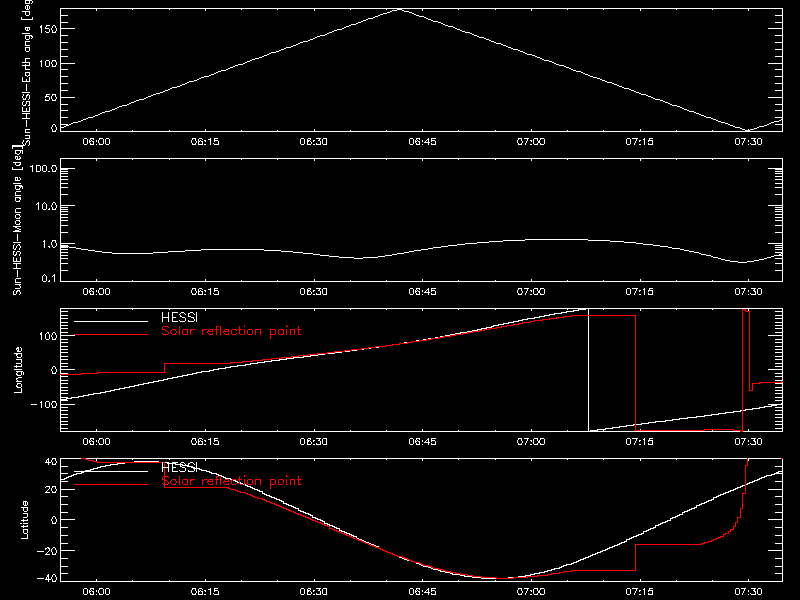Viewport: 800px width, 600px height.
Task: Click the Sun-HESSI-Moon angle axis title
Action: coord(17,220)
